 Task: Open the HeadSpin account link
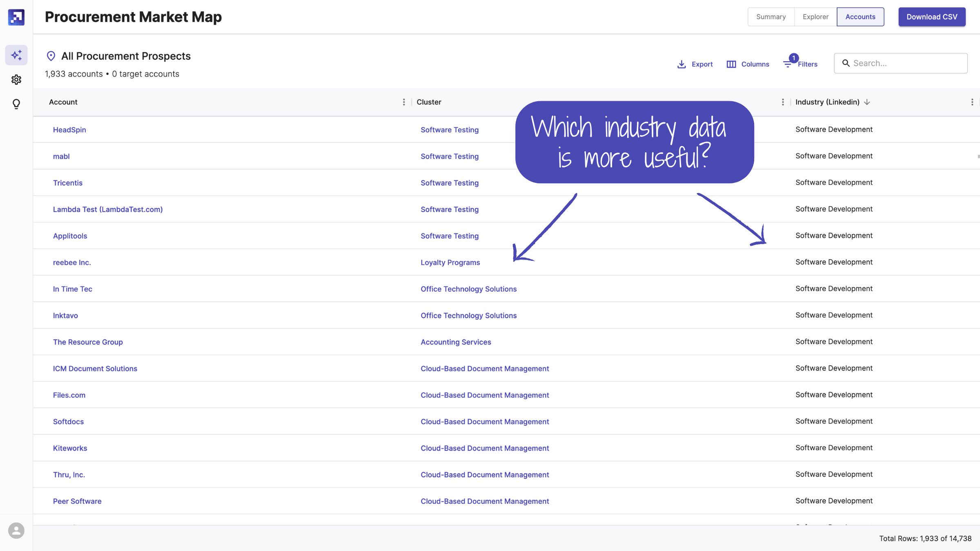tap(69, 129)
